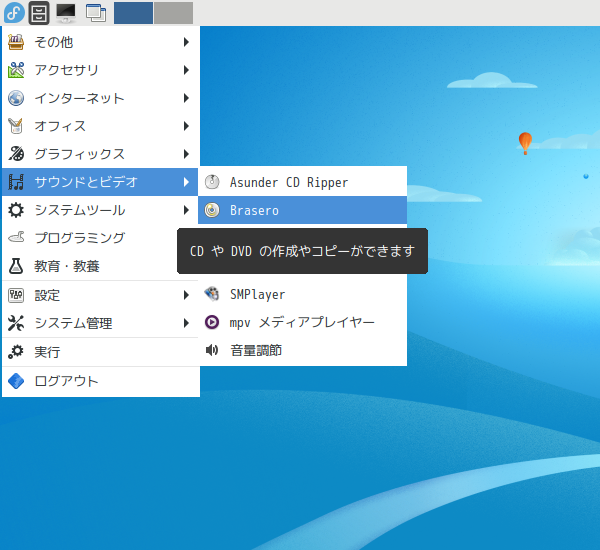
Task: Open the インターネット menu category
Action: (x=101, y=98)
